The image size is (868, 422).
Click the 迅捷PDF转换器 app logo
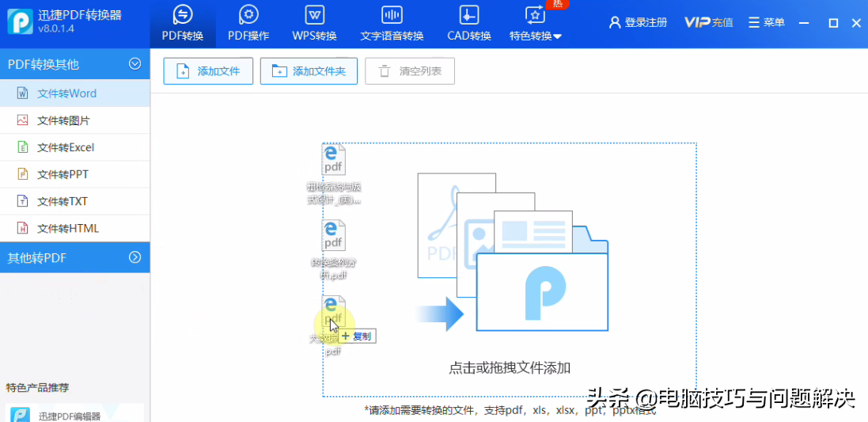point(19,22)
